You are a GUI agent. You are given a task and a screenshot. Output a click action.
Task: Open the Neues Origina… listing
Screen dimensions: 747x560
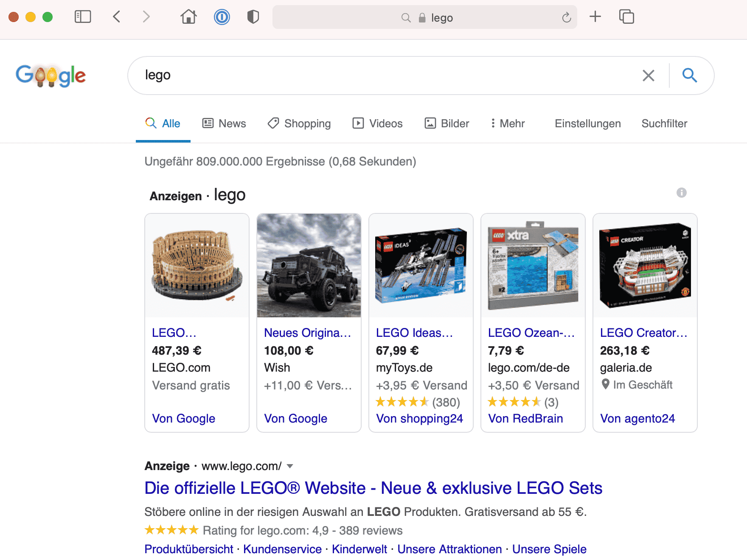coord(308,333)
